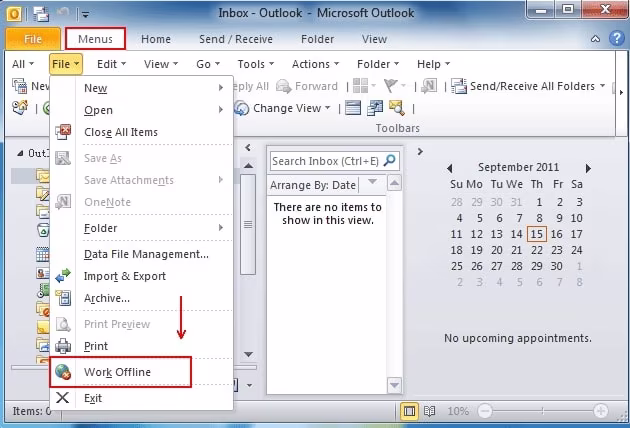Click the Import & Export arrows icon
This screenshot has height=428, width=630.
coord(63,276)
